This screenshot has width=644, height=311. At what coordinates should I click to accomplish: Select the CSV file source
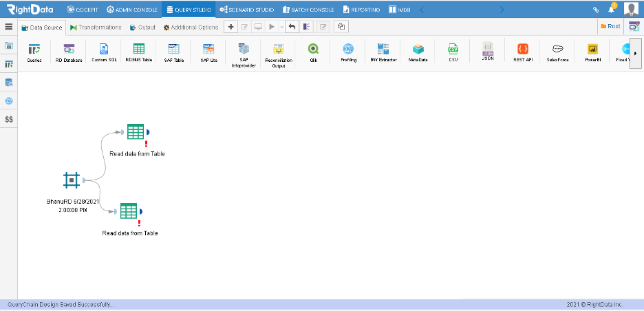(x=453, y=52)
